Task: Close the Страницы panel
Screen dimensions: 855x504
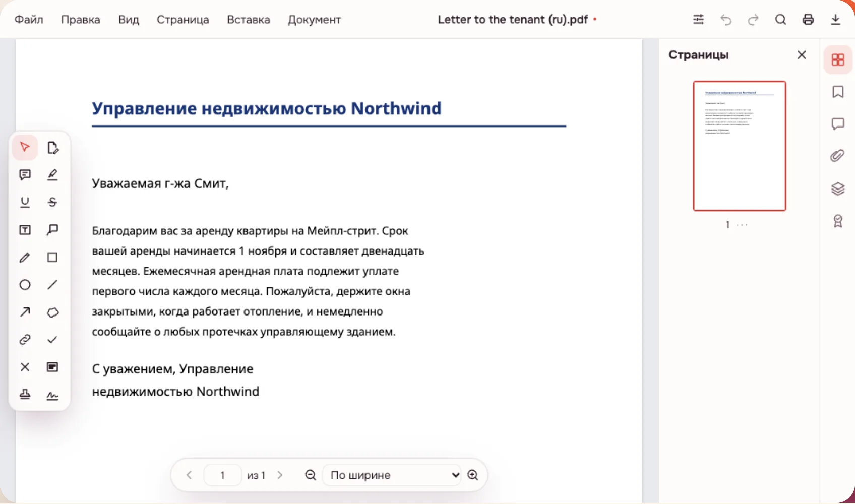Action: [x=802, y=55]
